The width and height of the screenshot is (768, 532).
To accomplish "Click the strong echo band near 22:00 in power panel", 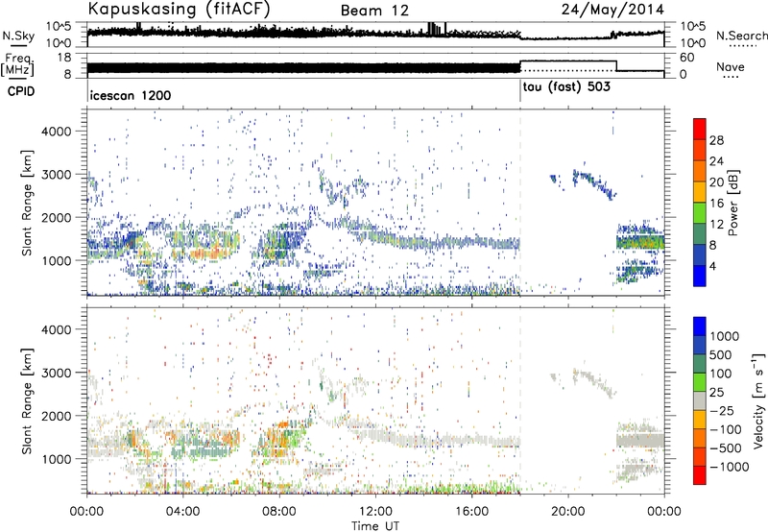I will [x=640, y=242].
